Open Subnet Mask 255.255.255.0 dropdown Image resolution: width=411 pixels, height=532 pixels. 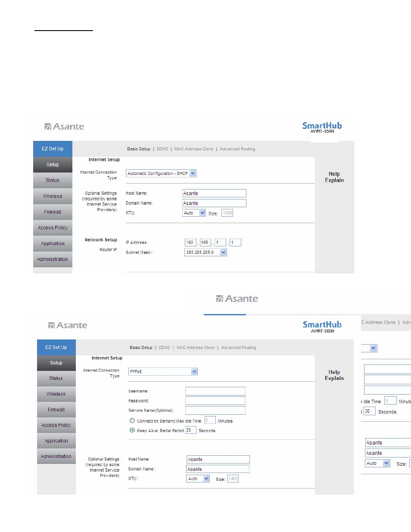(x=205, y=252)
